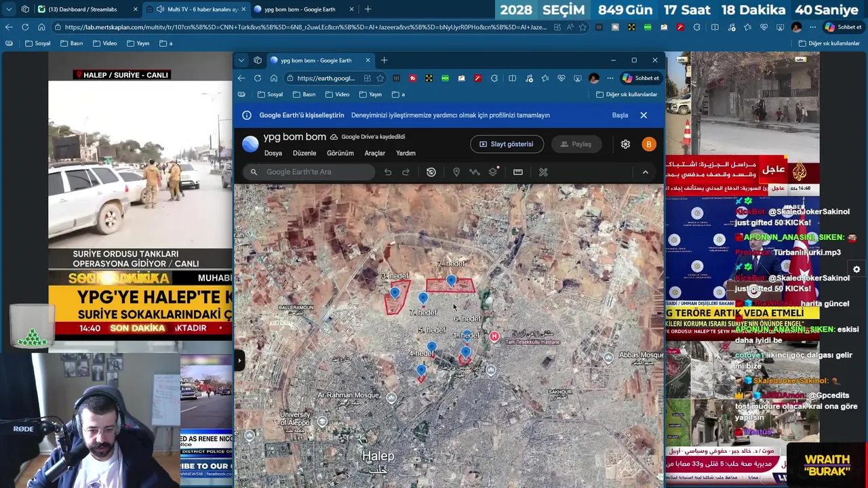Click the Ar-Rahman Mosque map marker

[391, 399]
